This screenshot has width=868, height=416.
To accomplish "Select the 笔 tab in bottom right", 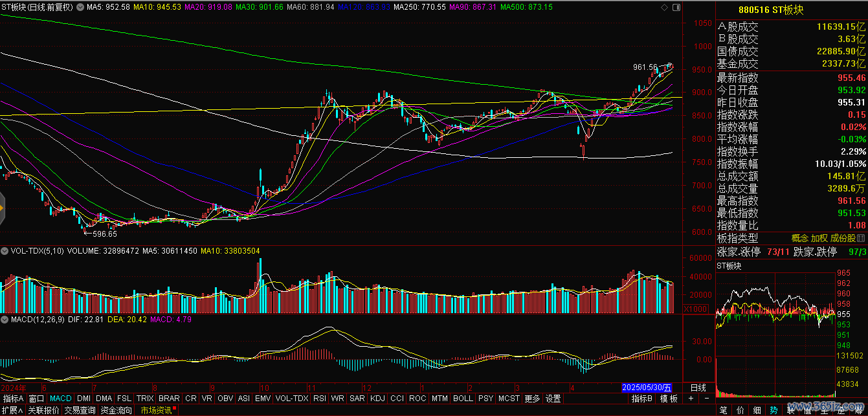I will coord(723,410).
